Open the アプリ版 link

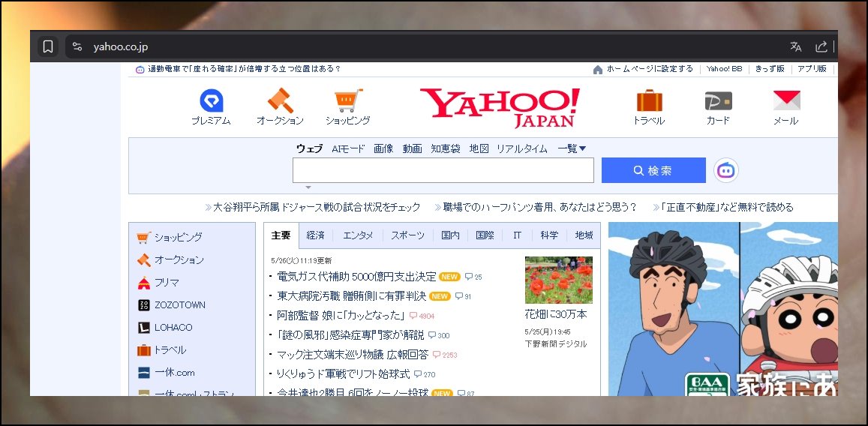[x=812, y=69]
